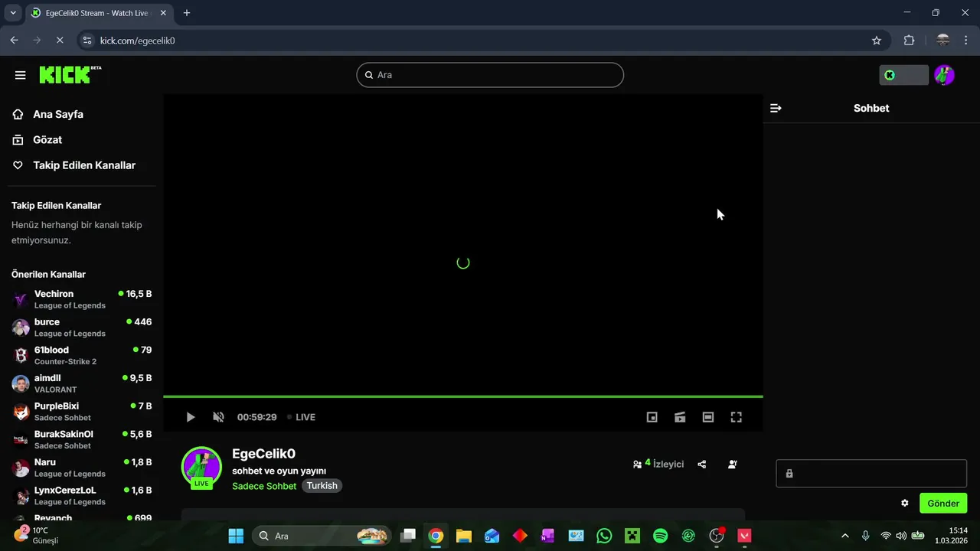
Task: Open PurpleBixi channel
Action: click(82, 412)
